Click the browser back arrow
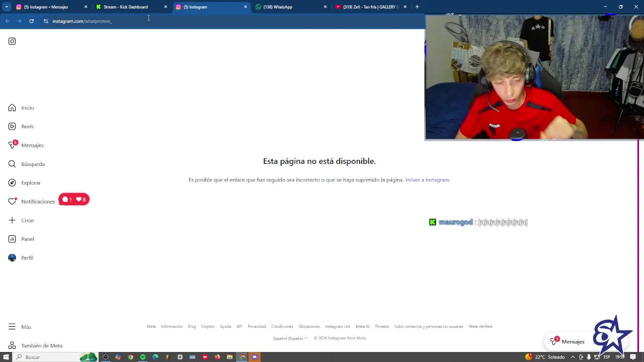This screenshot has height=362, width=644. 7,21
